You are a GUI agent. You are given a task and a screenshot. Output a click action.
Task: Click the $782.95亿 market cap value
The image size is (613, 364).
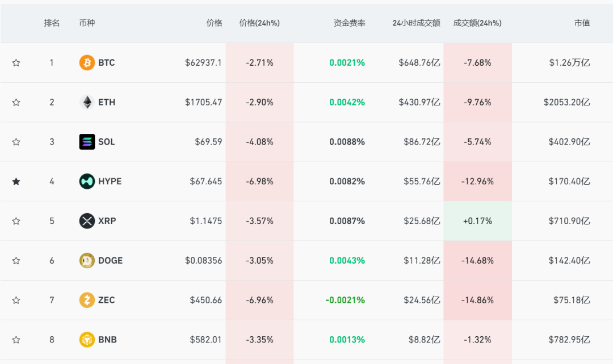tap(569, 340)
